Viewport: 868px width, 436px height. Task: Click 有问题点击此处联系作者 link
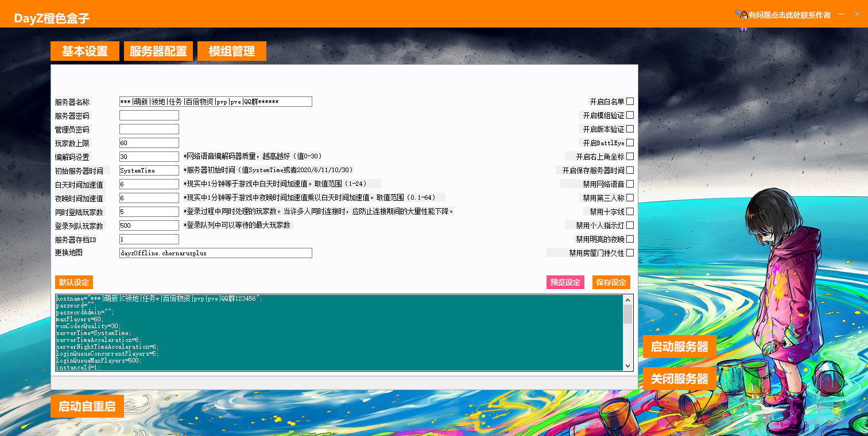(x=789, y=15)
